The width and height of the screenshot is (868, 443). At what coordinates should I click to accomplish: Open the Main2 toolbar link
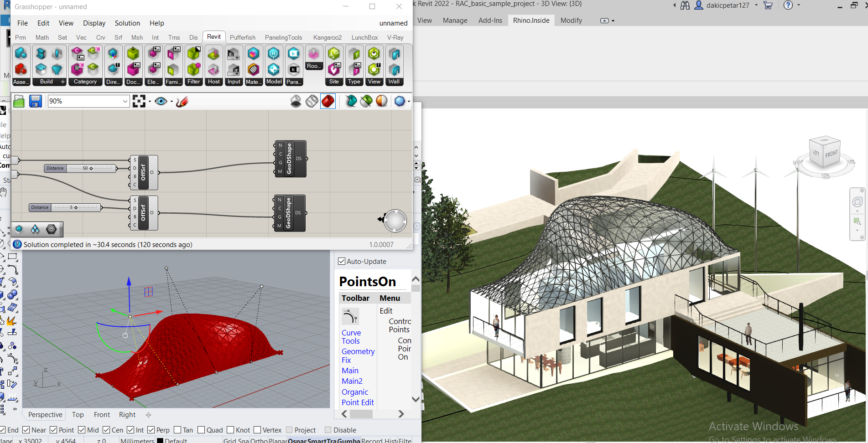point(352,381)
